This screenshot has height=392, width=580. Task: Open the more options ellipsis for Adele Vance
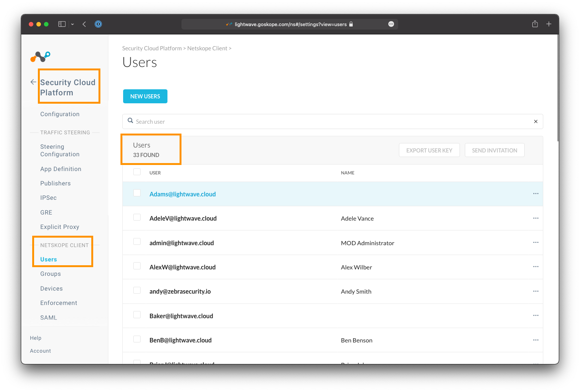coord(535,218)
